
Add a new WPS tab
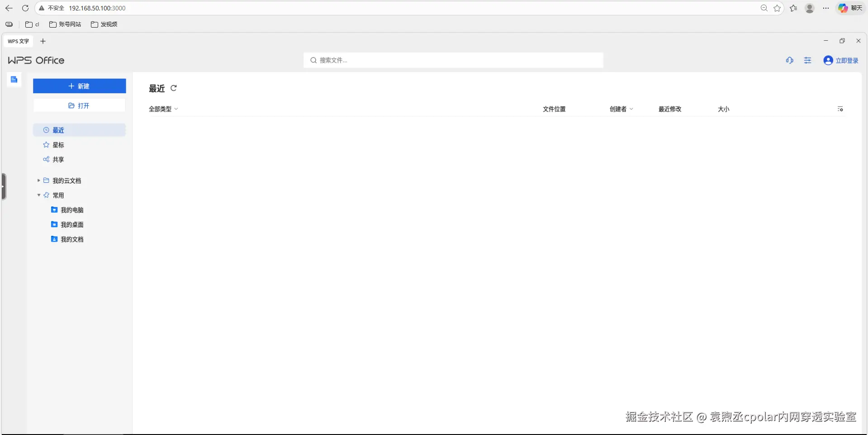[43, 41]
